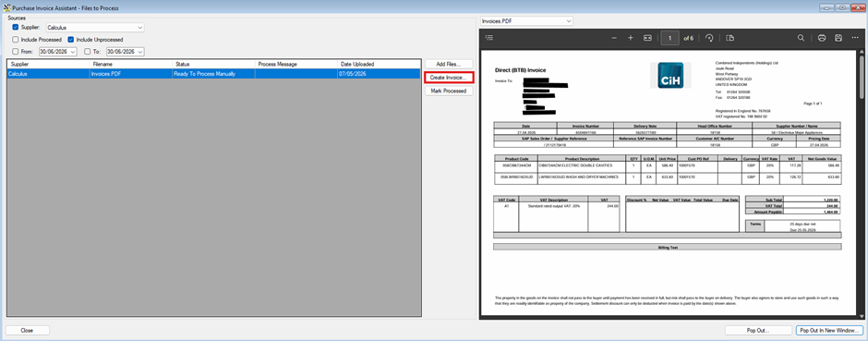This screenshot has height=341, width=868.
Task: Print the PDF using printer icon
Action: (822, 38)
